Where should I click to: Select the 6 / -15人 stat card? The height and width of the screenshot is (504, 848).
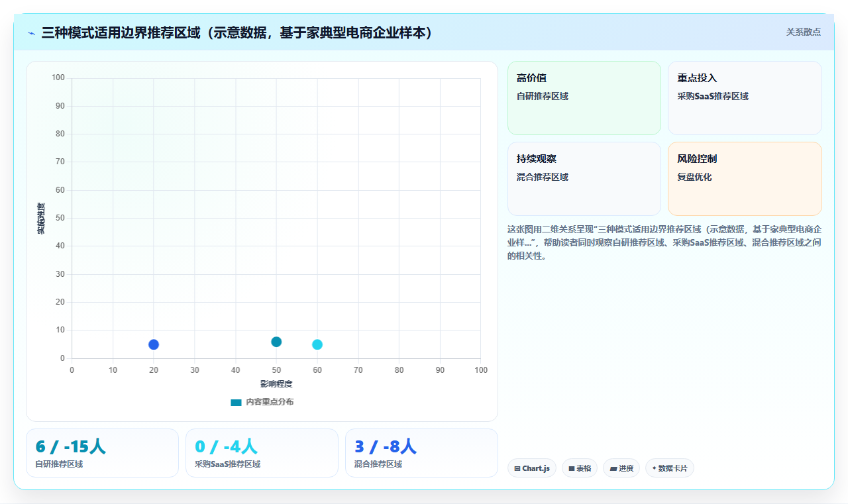[x=102, y=453]
